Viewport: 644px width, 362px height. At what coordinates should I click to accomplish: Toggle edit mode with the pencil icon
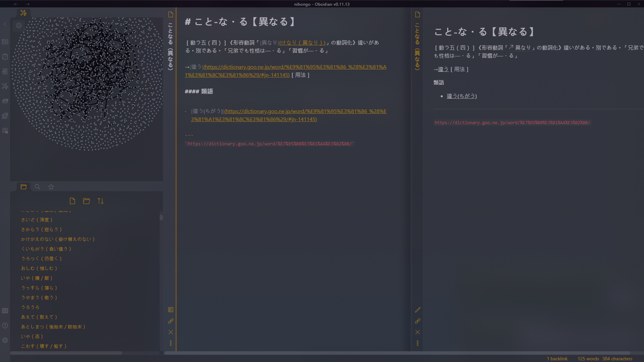[x=418, y=310]
